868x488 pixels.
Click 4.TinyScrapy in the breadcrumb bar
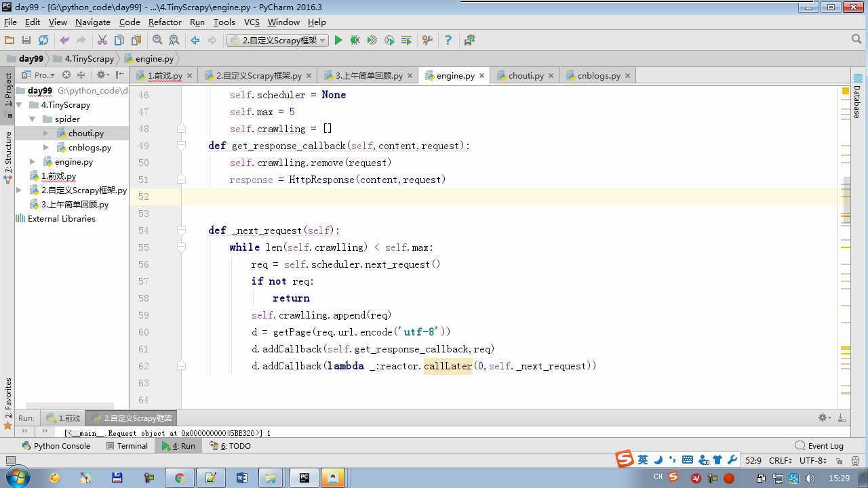[x=89, y=59]
